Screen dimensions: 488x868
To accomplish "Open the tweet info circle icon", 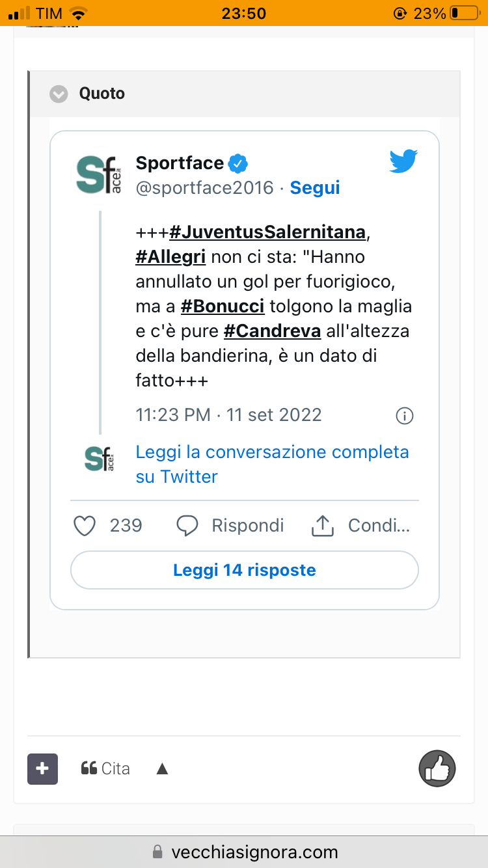I will coord(405,416).
